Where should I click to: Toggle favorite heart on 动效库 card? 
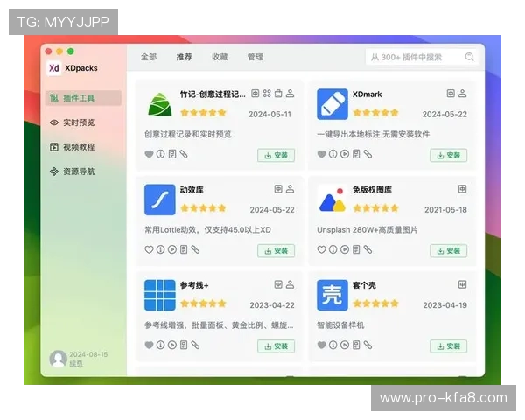149,249
